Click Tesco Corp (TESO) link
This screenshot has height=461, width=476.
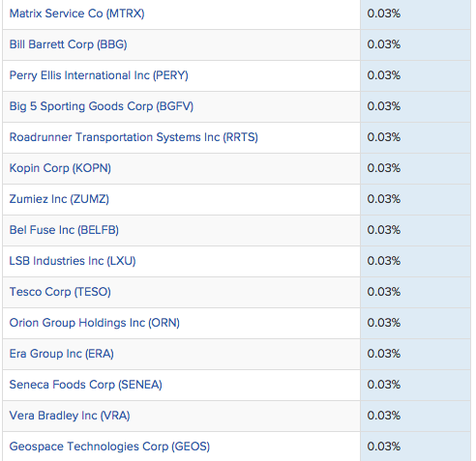(60, 292)
